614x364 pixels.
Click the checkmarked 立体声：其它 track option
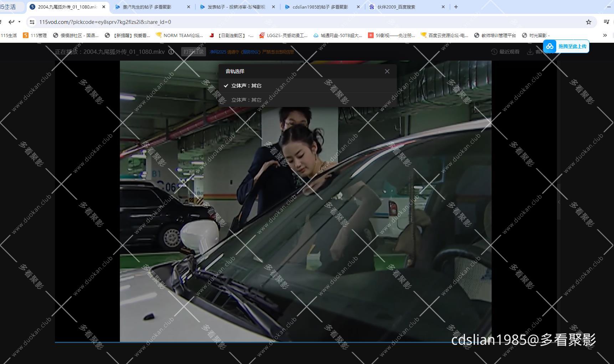click(246, 85)
